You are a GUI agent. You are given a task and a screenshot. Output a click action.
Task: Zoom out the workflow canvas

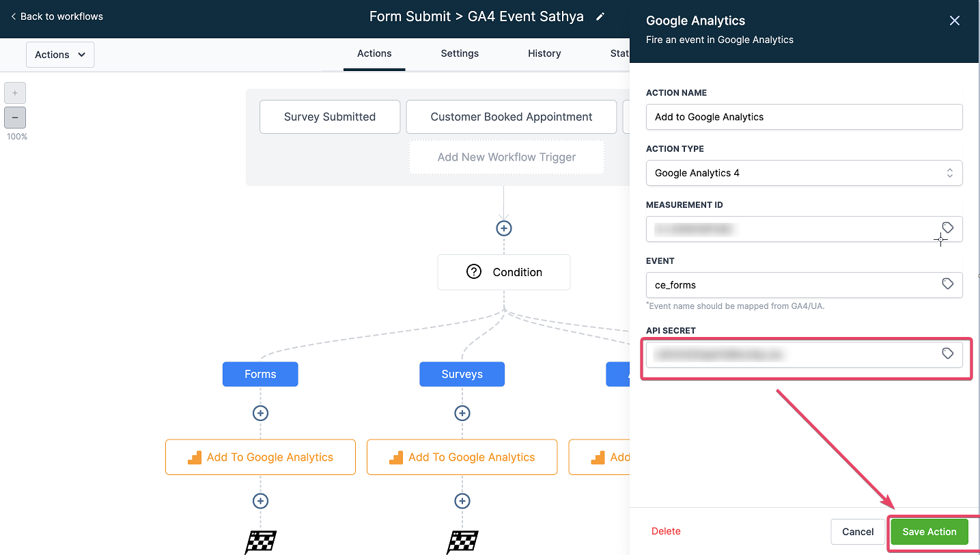tap(15, 118)
